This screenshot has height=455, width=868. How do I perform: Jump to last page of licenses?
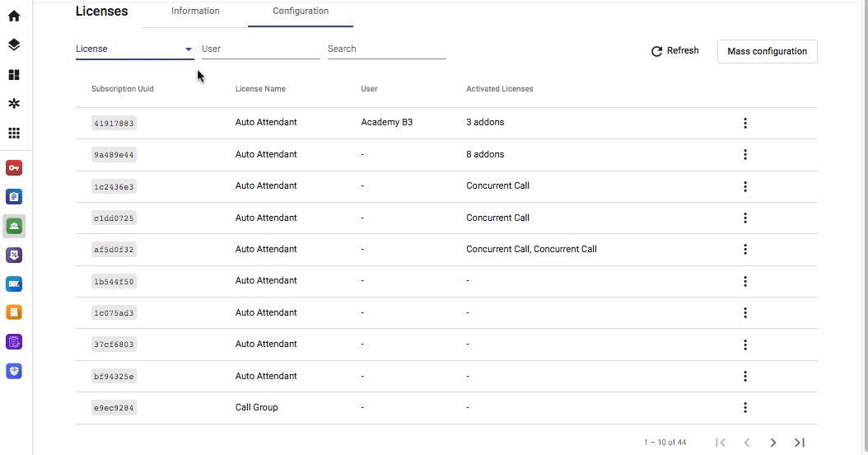(800, 443)
